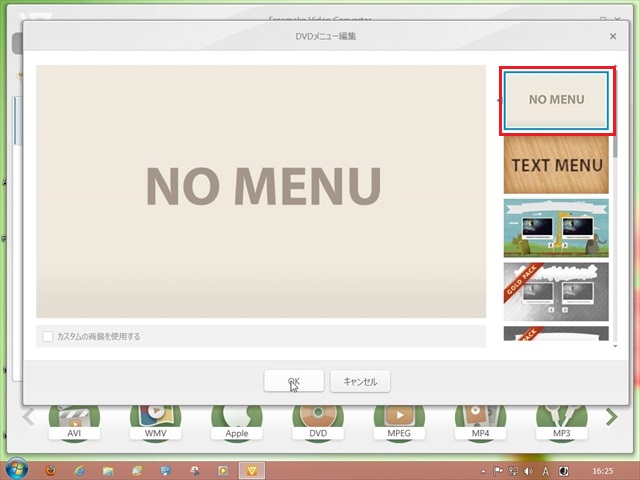640x480 pixels.
Task: Select the NO MENU template thumbnail
Action: [555, 100]
